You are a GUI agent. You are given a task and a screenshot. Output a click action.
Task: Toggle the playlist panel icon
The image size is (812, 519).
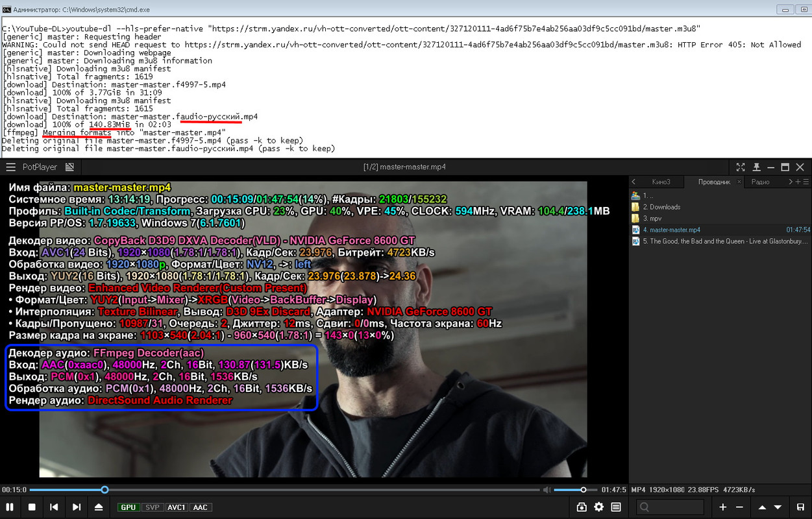tap(616, 507)
